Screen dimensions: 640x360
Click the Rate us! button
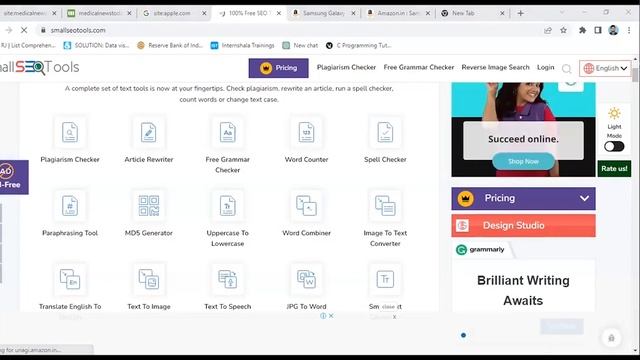[614, 169]
